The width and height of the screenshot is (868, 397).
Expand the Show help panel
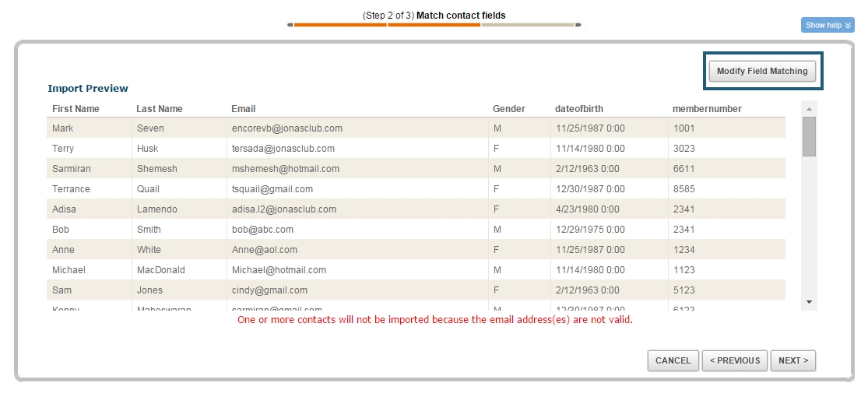point(828,25)
